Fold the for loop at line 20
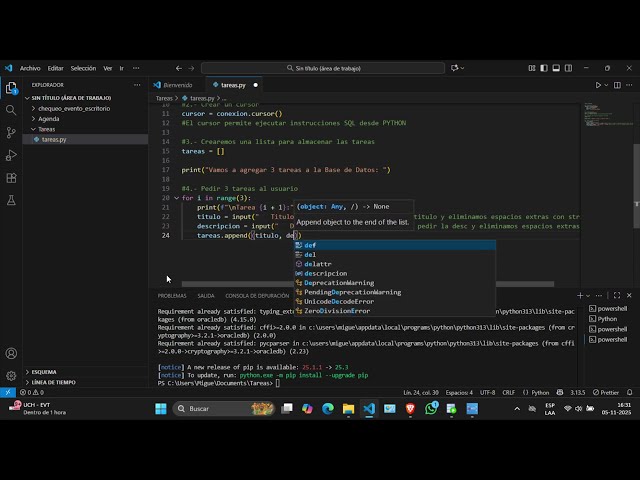This screenshot has height=480, width=640. point(176,198)
